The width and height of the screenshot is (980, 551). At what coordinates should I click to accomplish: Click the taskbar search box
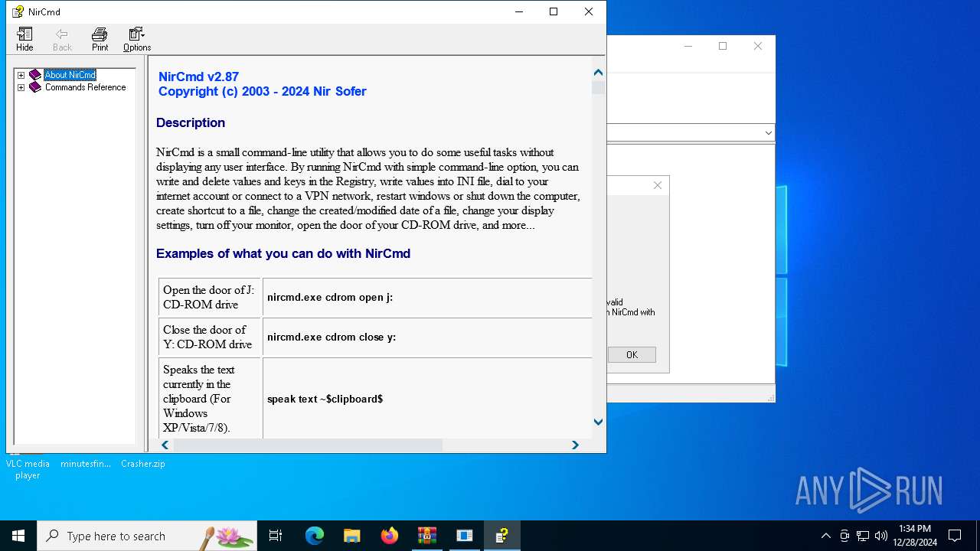click(147, 536)
